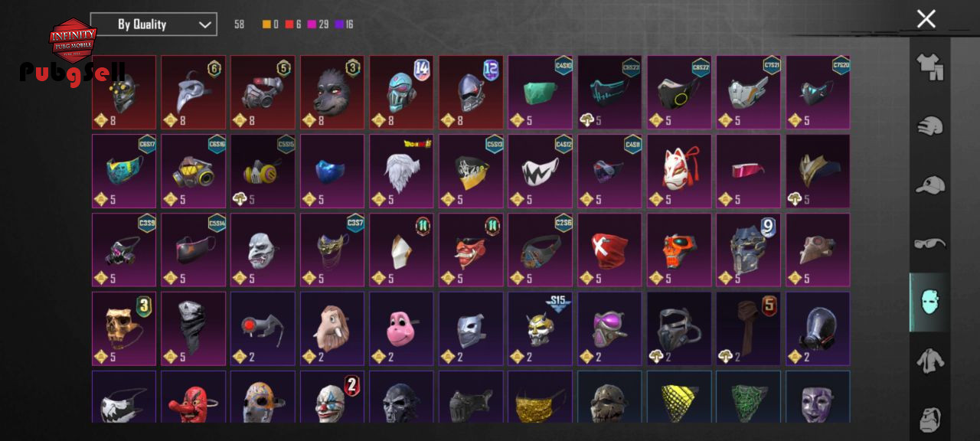
Task: Choose the white fox kitsune mask
Action: 678,171
